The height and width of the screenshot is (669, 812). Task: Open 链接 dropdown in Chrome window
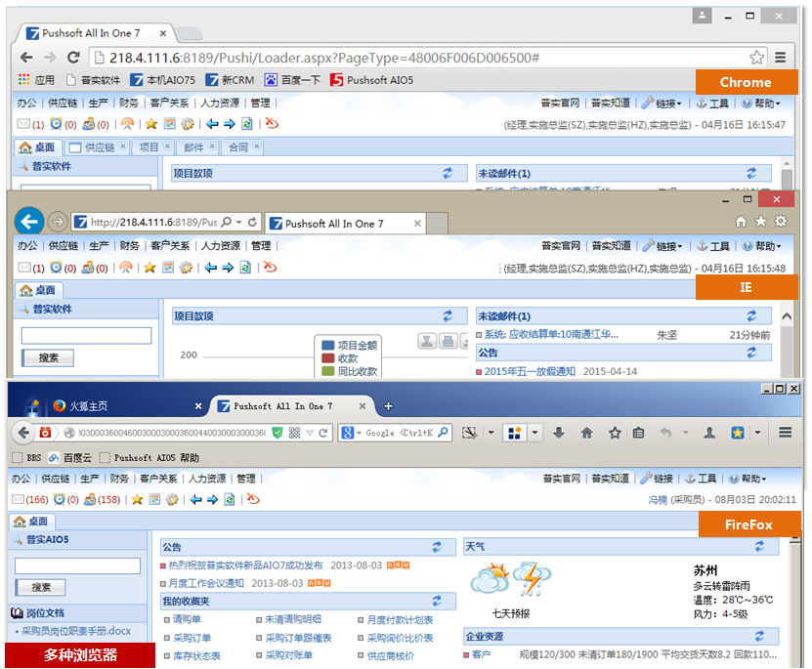[x=662, y=104]
